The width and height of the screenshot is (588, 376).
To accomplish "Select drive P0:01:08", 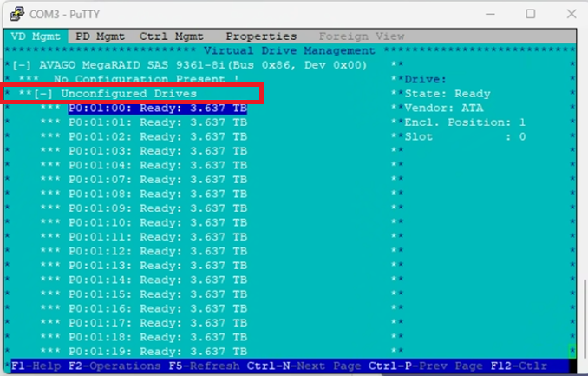I will click(158, 194).
